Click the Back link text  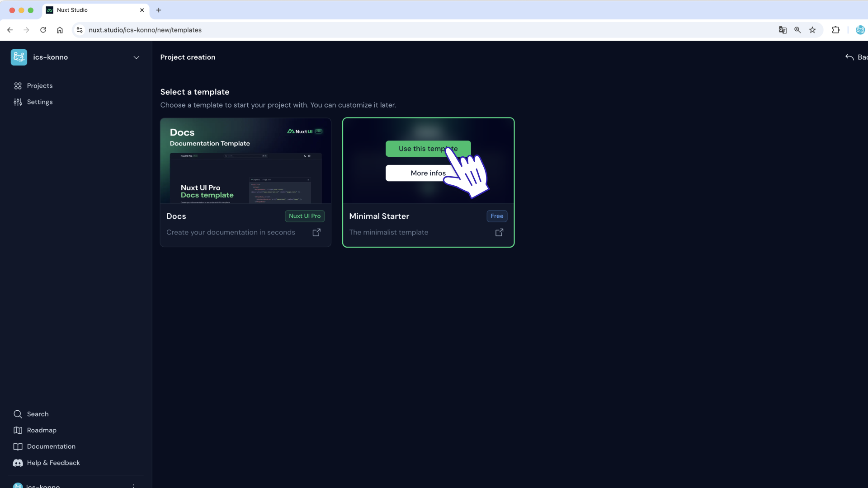[x=863, y=57]
